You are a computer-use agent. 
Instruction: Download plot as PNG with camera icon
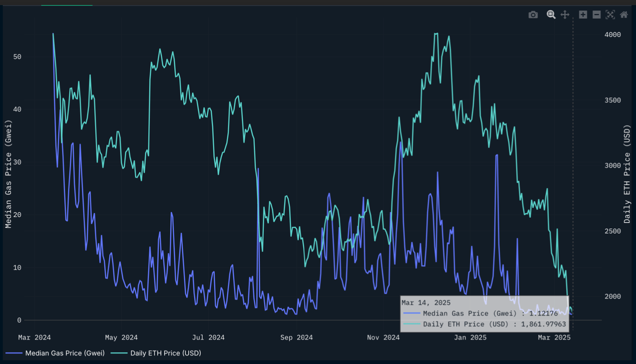click(x=533, y=15)
